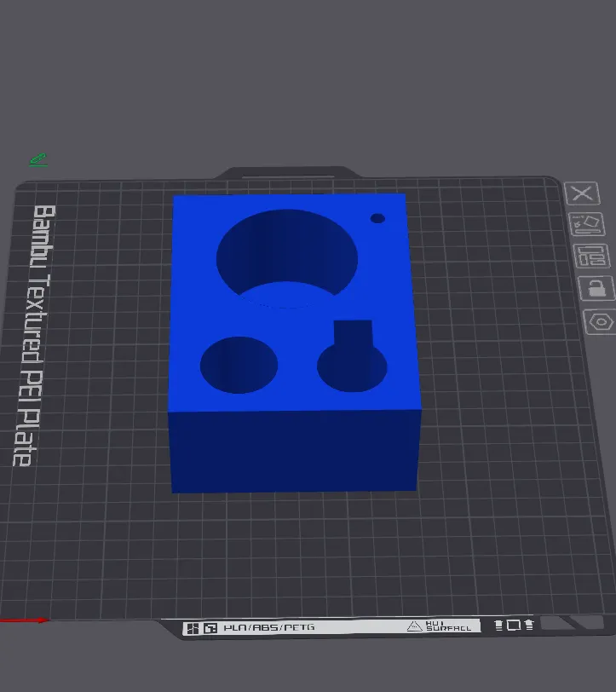Select the blue model's front face

click(x=294, y=450)
